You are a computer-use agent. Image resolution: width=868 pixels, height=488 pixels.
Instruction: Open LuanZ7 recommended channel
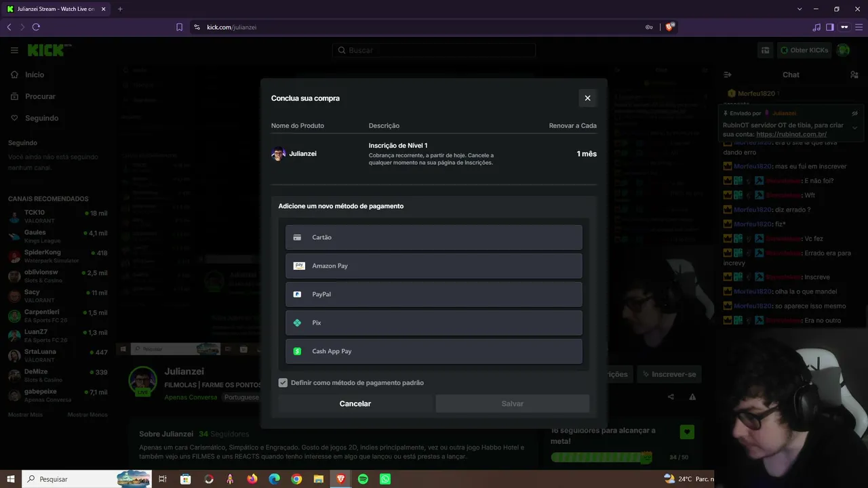click(x=58, y=335)
